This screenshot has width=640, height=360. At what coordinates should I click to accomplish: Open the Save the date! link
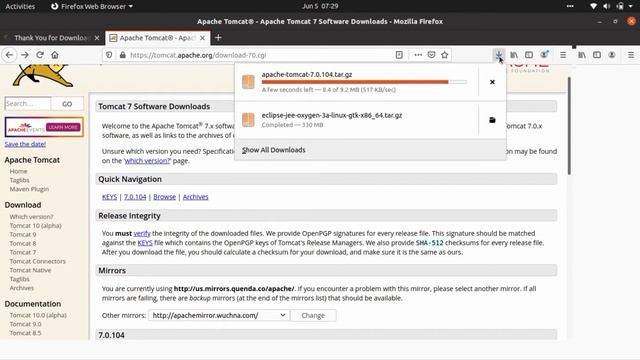[x=25, y=144]
